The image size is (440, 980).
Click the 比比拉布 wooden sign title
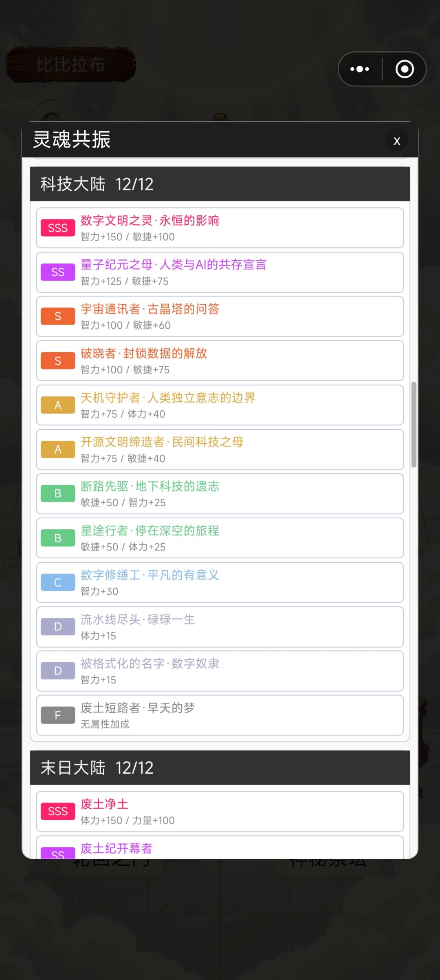70,64
